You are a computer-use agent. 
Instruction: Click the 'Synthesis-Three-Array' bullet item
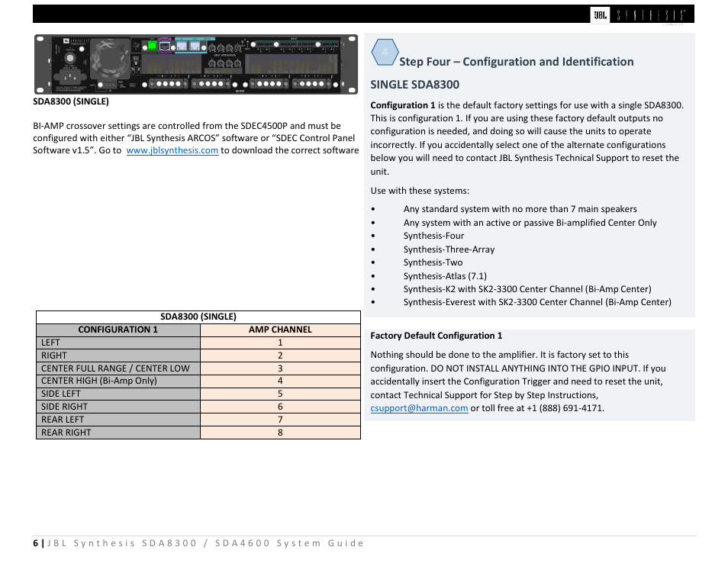449,249
